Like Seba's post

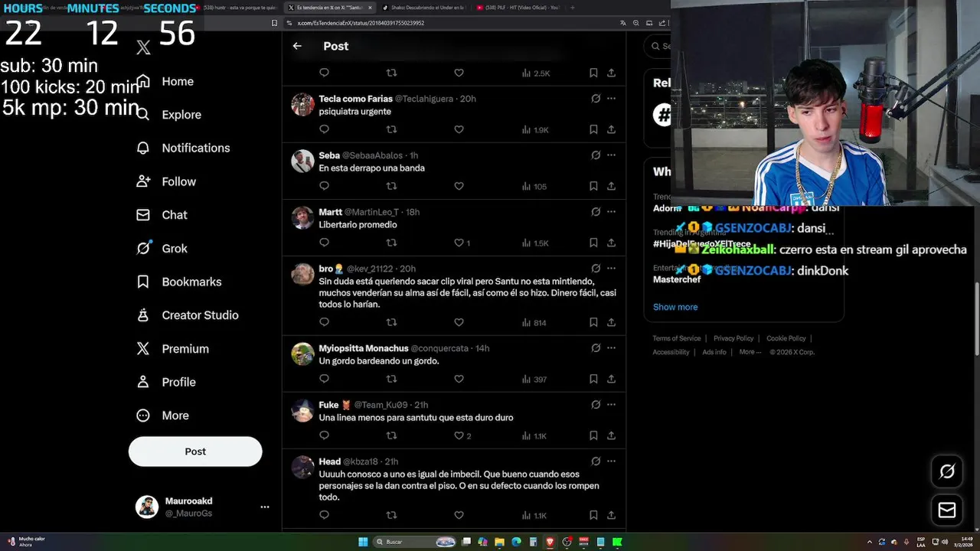point(459,186)
